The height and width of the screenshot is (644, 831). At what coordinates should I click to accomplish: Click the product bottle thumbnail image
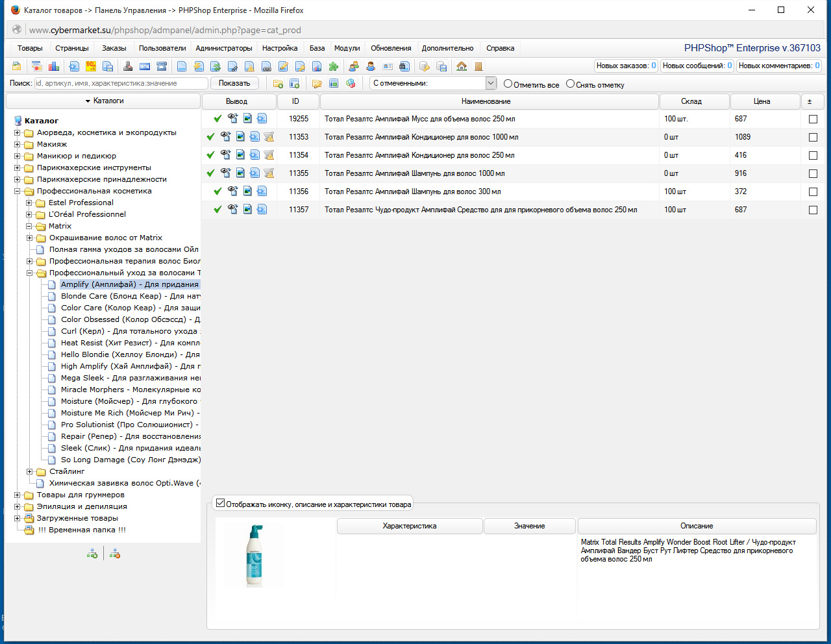[x=254, y=556]
